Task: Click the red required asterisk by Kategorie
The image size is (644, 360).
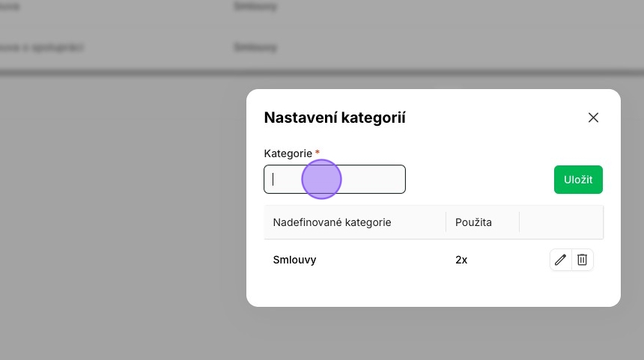Action: [x=318, y=153]
